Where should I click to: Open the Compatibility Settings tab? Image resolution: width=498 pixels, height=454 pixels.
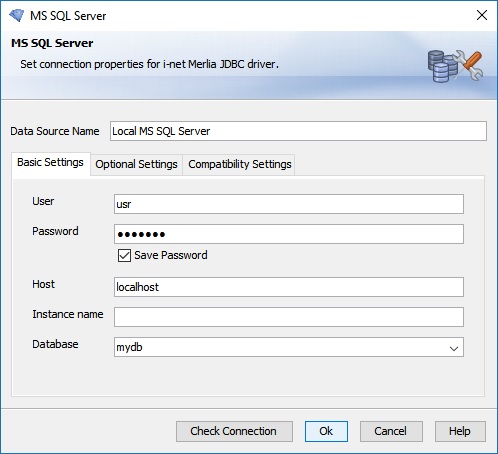click(240, 164)
